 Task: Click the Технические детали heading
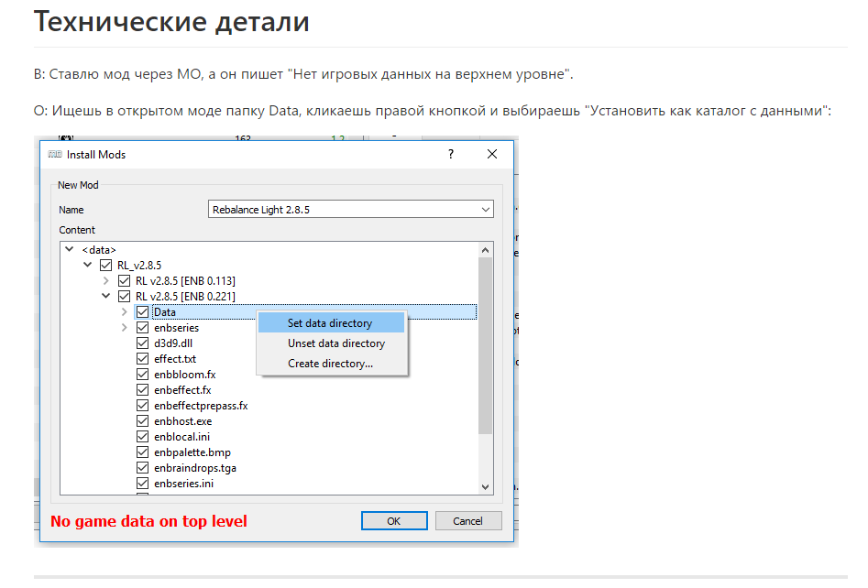pyautogui.click(x=171, y=21)
